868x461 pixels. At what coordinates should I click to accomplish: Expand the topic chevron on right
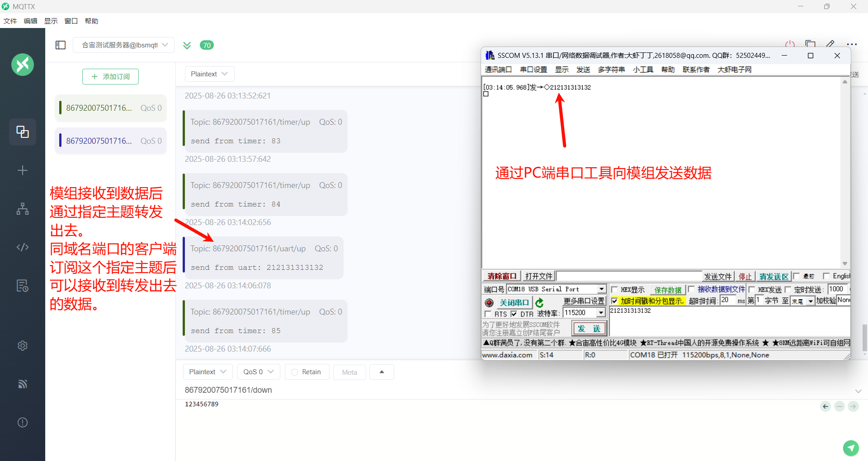click(858, 391)
